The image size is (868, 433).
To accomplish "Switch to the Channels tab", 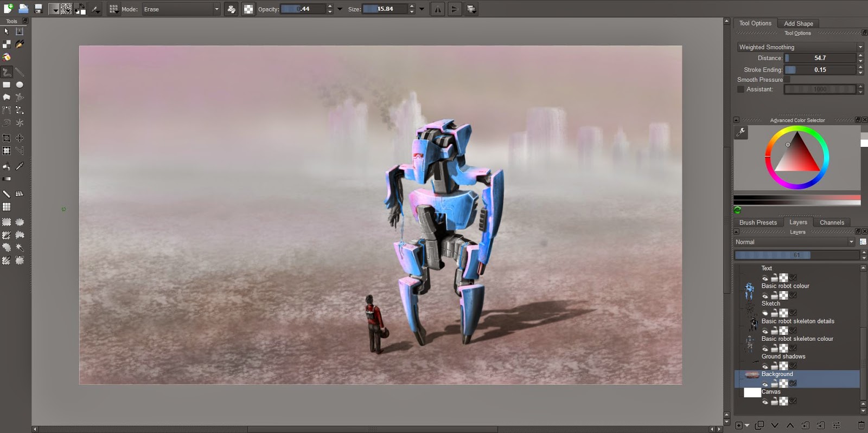I will 832,222.
